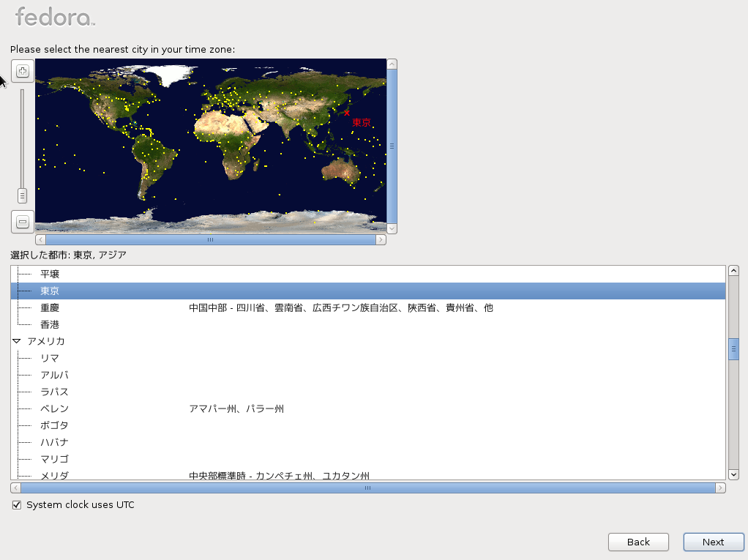Click the Back button
The height and width of the screenshot is (560, 748).
pyautogui.click(x=638, y=542)
